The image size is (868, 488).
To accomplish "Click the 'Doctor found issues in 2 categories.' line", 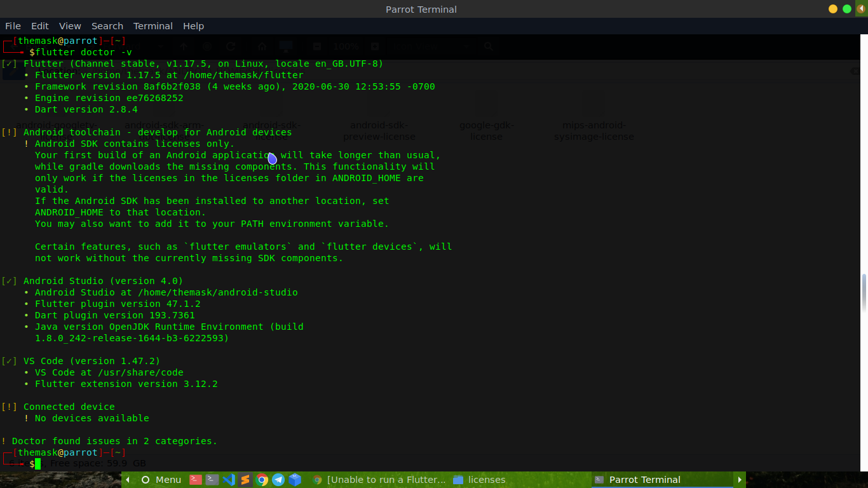I will (109, 441).
